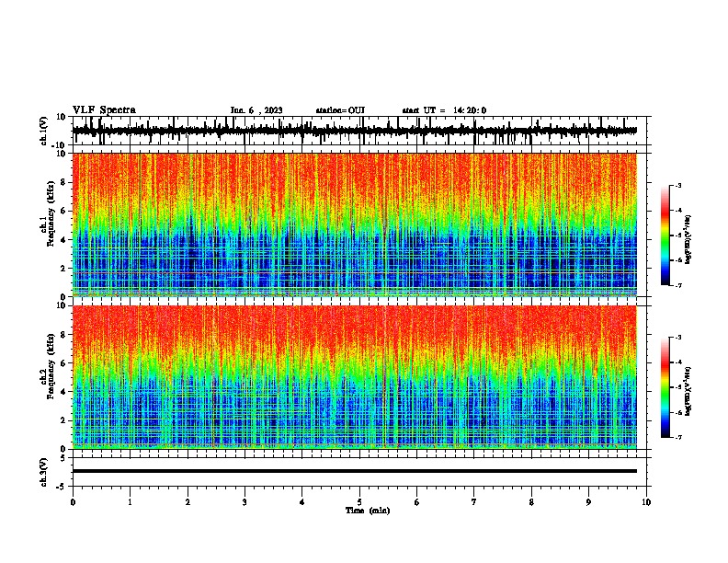
Task: Click time axis tick label "7"
Action: coord(474,502)
